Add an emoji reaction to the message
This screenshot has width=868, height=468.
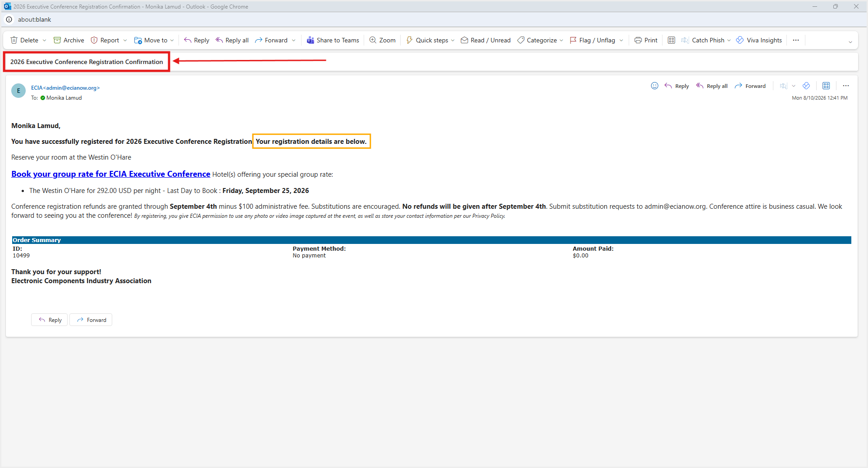tap(655, 86)
